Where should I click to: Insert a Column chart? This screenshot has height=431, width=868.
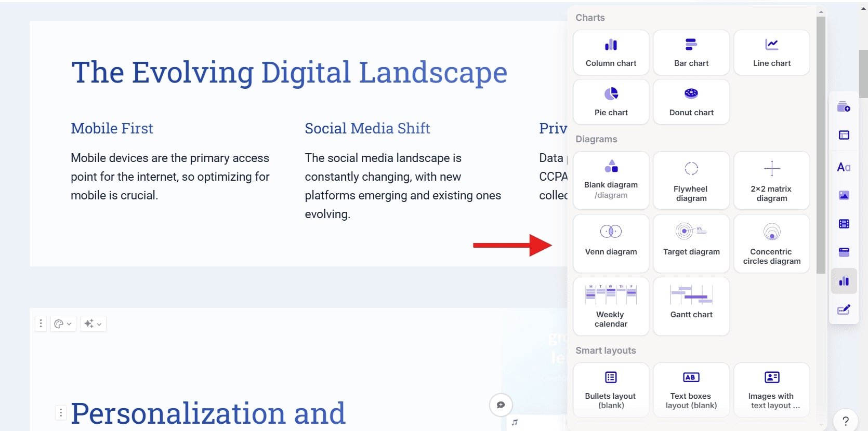pos(611,52)
